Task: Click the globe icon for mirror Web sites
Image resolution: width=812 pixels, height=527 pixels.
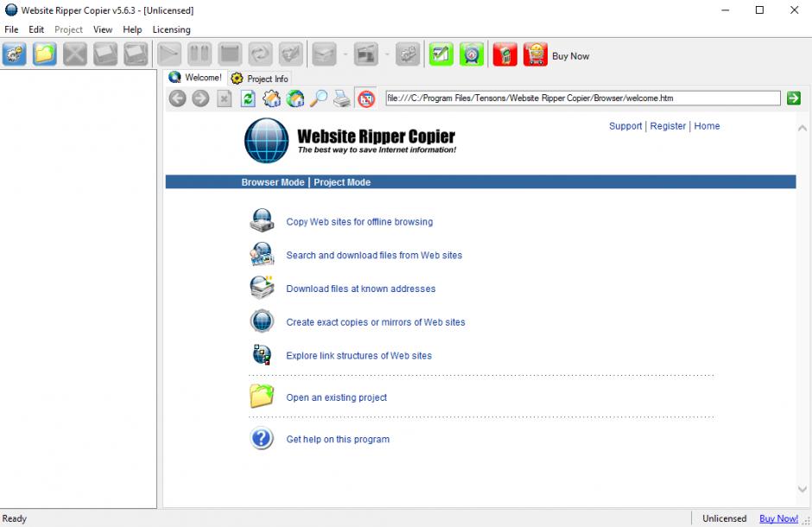Action: tap(262, 321)
